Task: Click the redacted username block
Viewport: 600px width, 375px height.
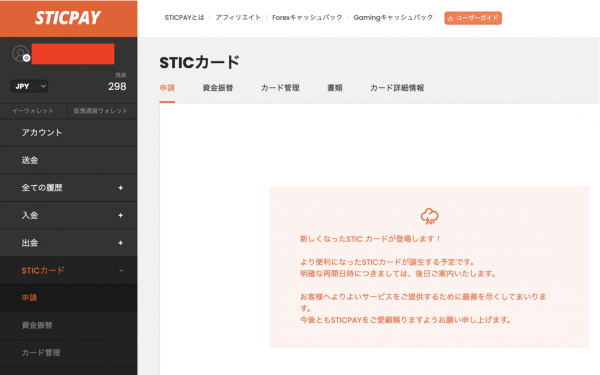Action: tap(73, 54)
